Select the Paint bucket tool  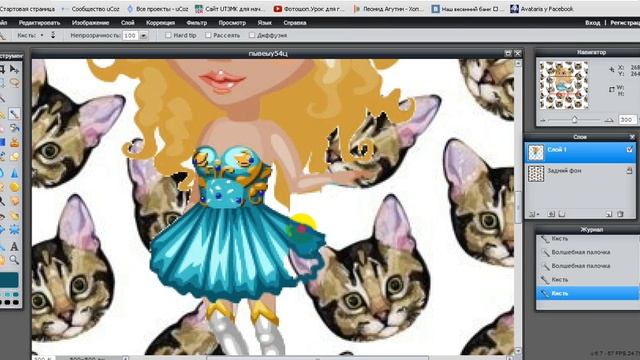[x=14, y=128]
